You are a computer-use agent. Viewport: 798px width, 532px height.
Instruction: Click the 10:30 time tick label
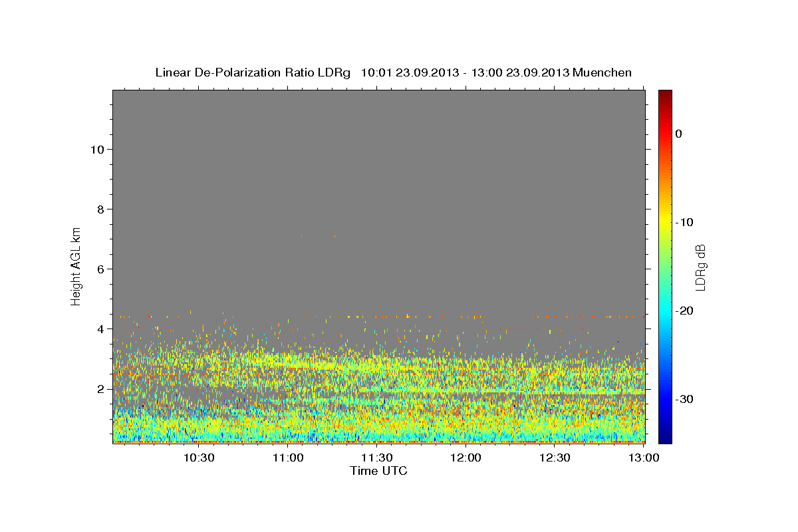tap(199, 458)
